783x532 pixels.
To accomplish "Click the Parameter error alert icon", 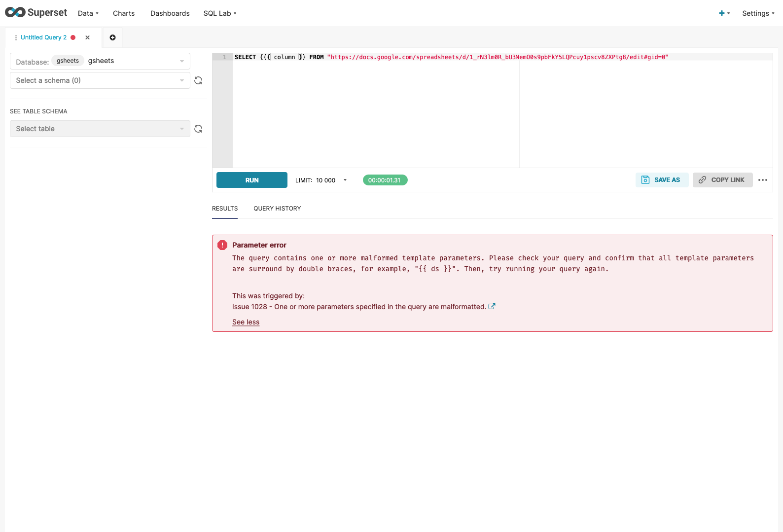I will tap(222, 245).
